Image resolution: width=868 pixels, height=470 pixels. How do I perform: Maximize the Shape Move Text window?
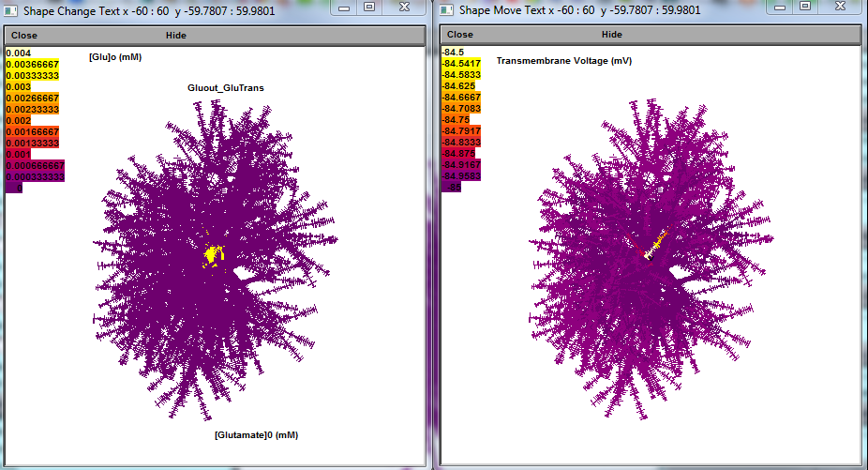[x=803, y=8]
